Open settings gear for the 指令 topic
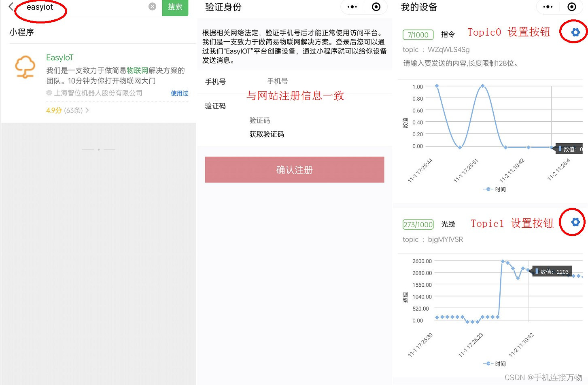The width and height of the screenshot is (588, 385). click(575, 32)
